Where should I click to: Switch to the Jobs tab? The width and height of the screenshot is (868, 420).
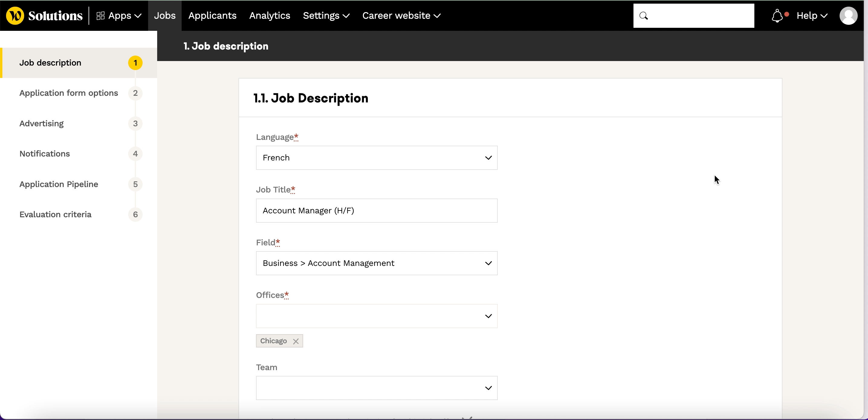(165, 16)
